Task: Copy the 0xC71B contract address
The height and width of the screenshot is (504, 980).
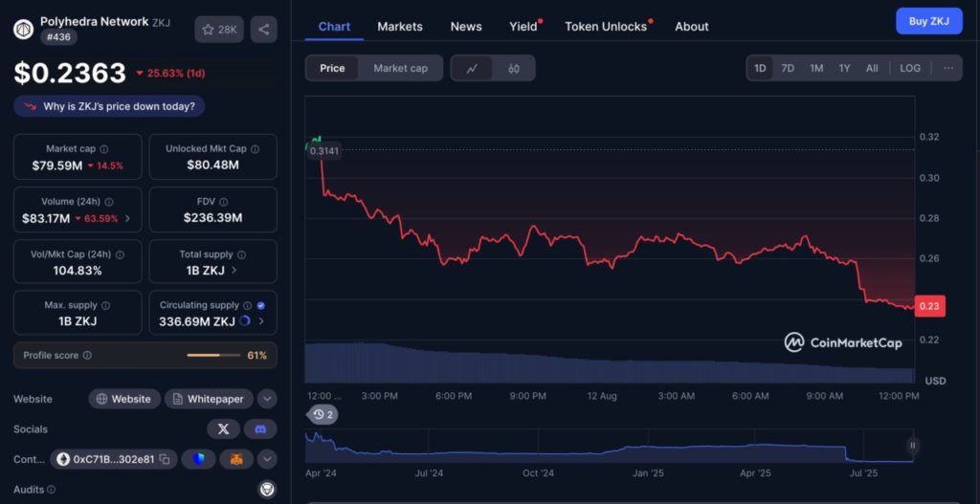Action: [x=164, y=460]
